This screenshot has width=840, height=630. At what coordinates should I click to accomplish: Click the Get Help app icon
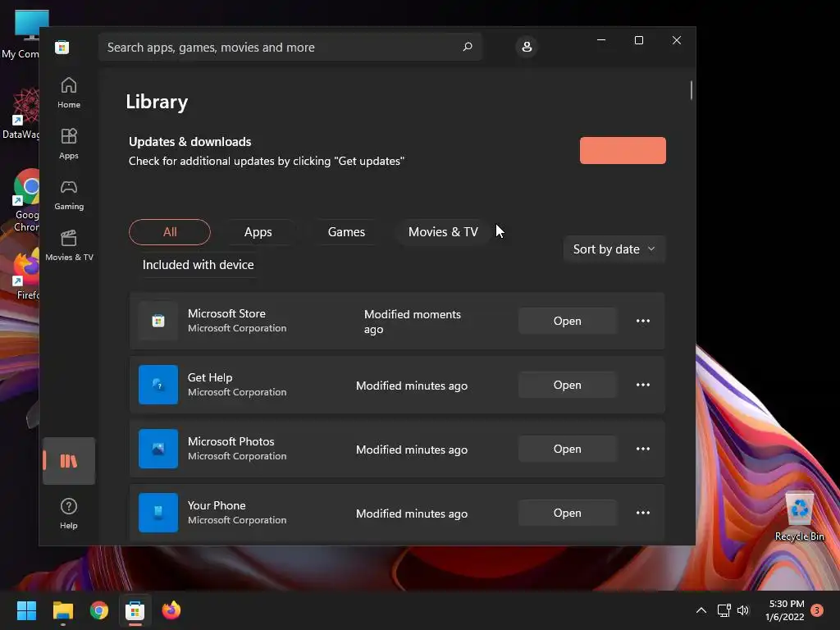point(158,385)
